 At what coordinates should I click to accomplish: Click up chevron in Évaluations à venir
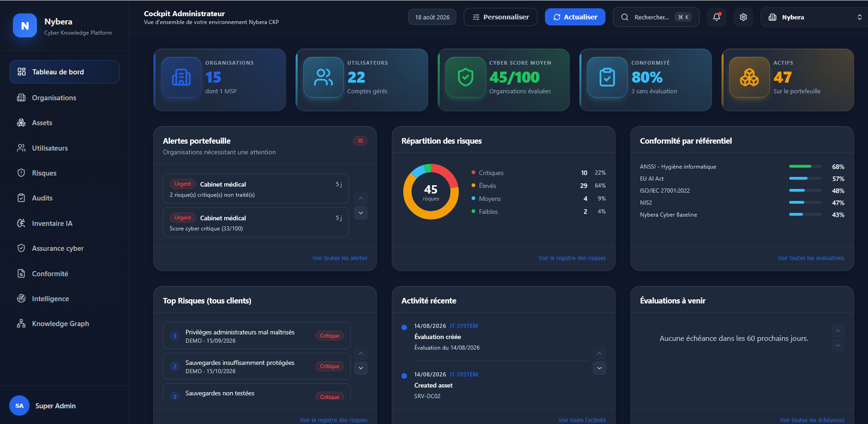[x=838, y=331]
